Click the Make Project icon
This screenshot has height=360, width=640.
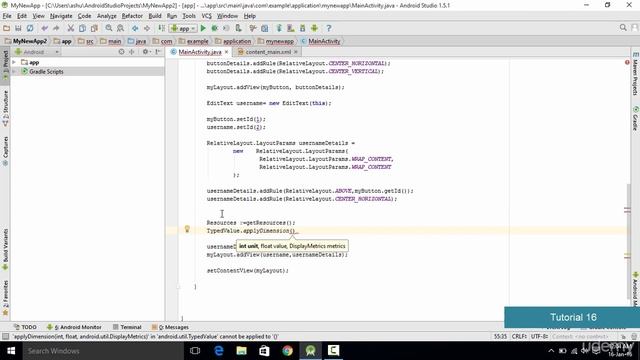point(161,28)
